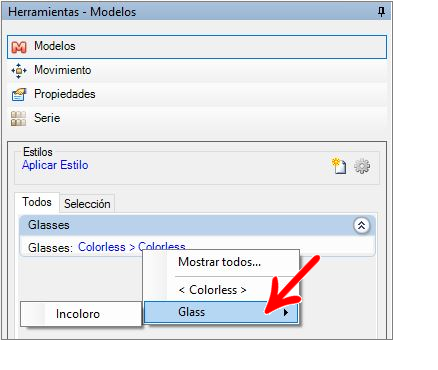438x370 pixels.
Task: Switch to the Todos tab
Action: click(37, 202)
